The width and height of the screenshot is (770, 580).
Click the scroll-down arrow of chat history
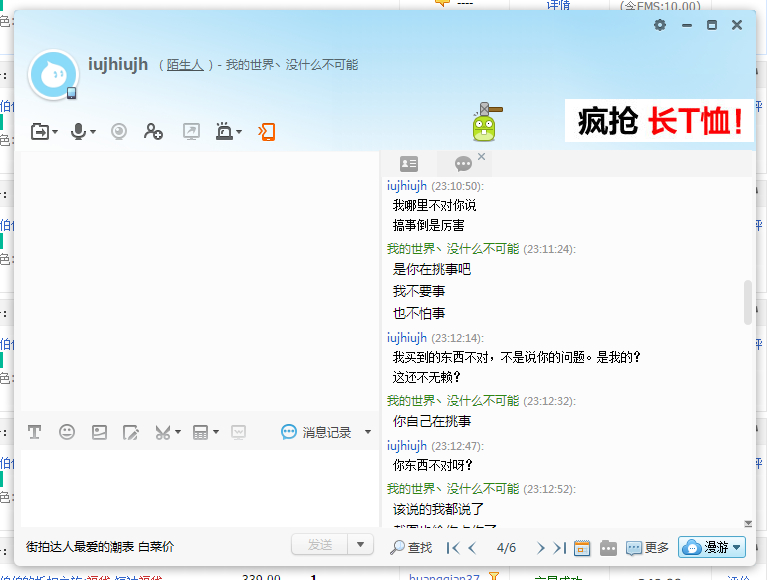748,524
